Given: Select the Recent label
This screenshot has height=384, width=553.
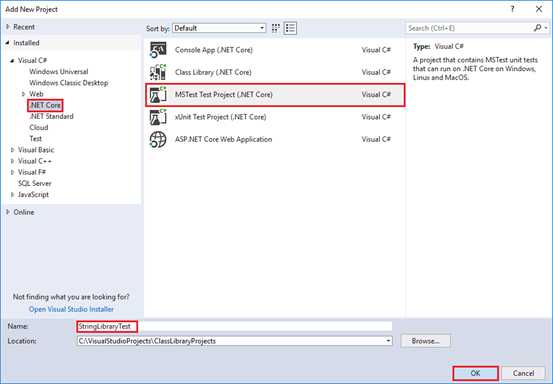Looking at the screenshot, I should tap(24, 27).
